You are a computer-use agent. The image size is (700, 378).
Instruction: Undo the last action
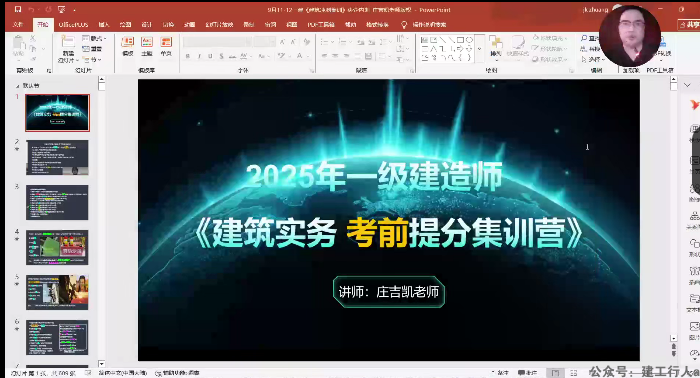32,9
